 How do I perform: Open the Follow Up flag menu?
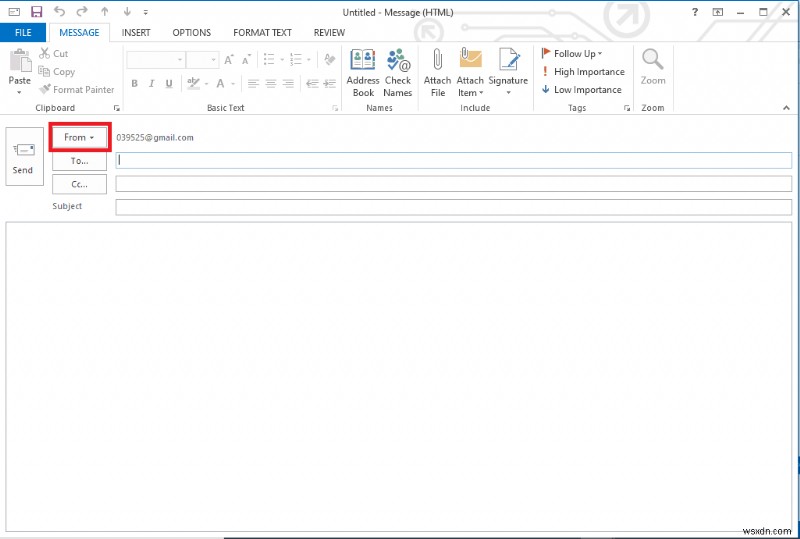pos(572,53)
